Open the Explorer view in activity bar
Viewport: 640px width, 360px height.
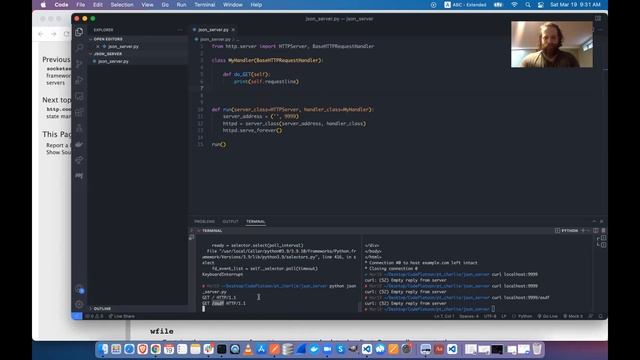79,32
